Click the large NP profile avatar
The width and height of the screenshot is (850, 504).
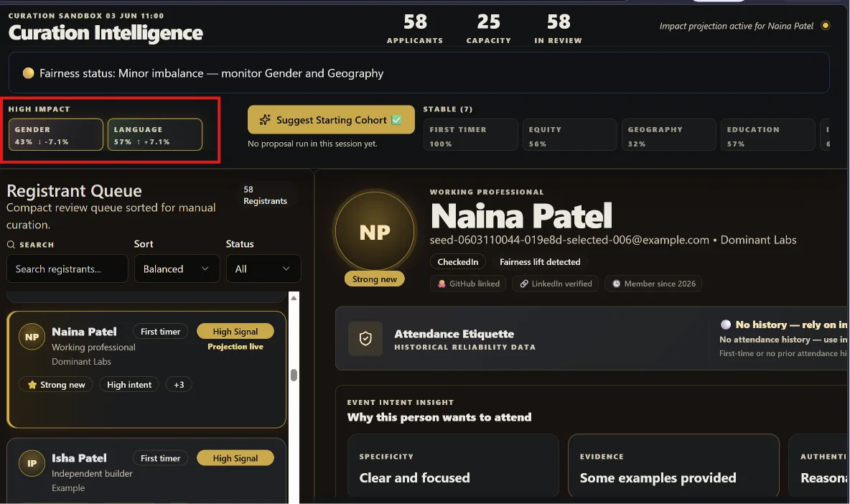pyautogui.click(x=375, y=232)
